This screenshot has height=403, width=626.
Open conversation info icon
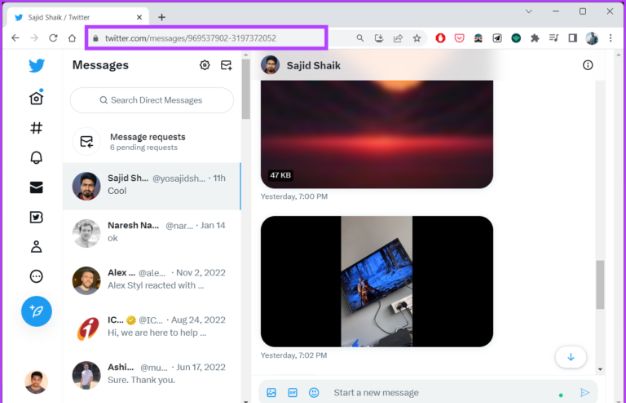(x=588, y=65)
